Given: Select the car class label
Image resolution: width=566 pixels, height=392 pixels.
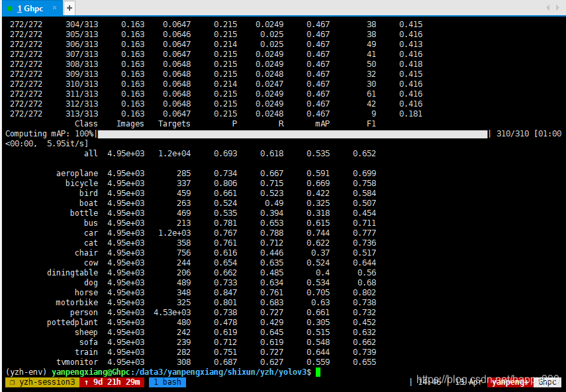Looking at the screenshot, I should [x=91, y=233].
